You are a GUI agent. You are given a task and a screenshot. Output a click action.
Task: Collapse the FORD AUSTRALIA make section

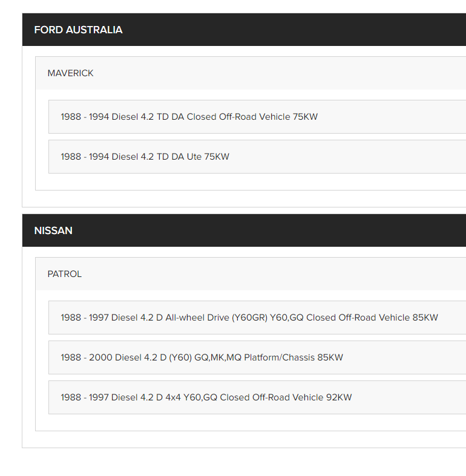[x=244, y=30]
